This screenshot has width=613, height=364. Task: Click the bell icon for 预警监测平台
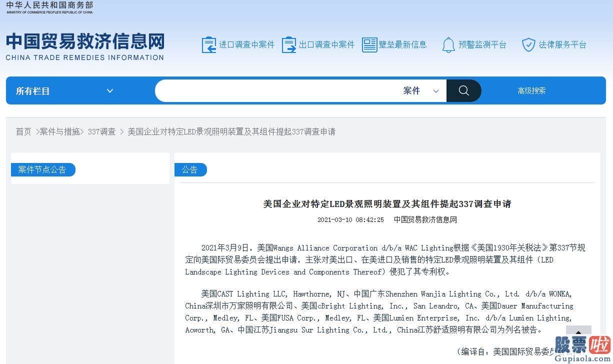click(x=448, y=45)
